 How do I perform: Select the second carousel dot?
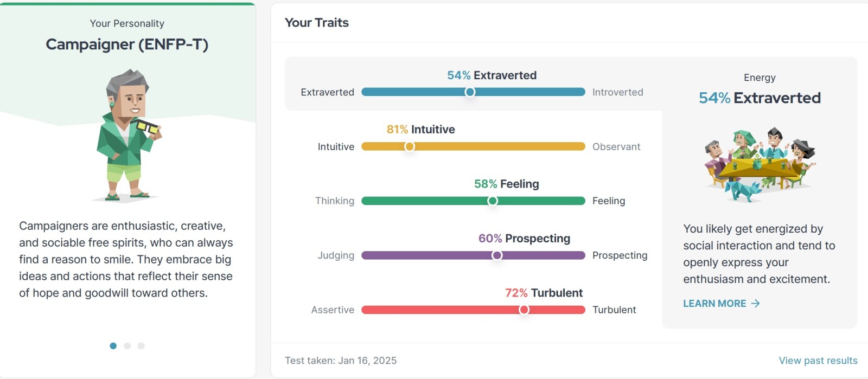pos(127,346)
